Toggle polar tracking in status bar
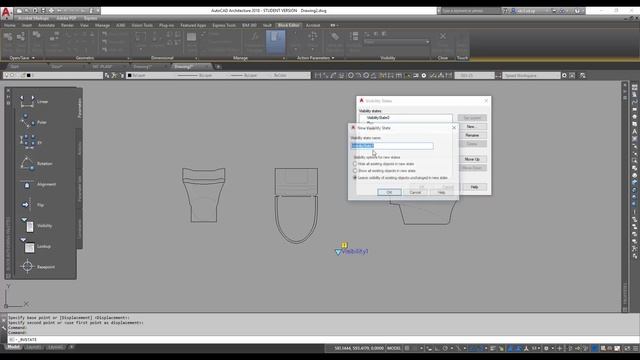This screenshot has height=360, width=640. coord(445,348)
